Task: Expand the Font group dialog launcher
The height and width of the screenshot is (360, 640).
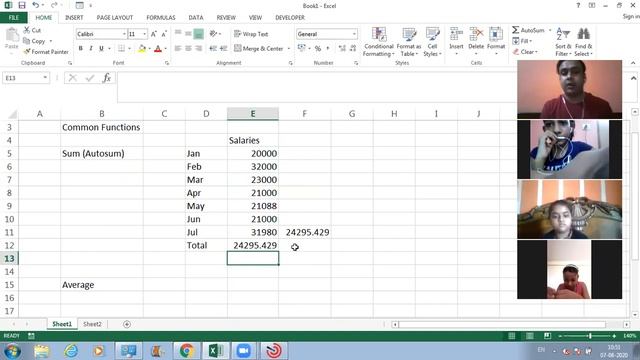Action: coord(167,63)
